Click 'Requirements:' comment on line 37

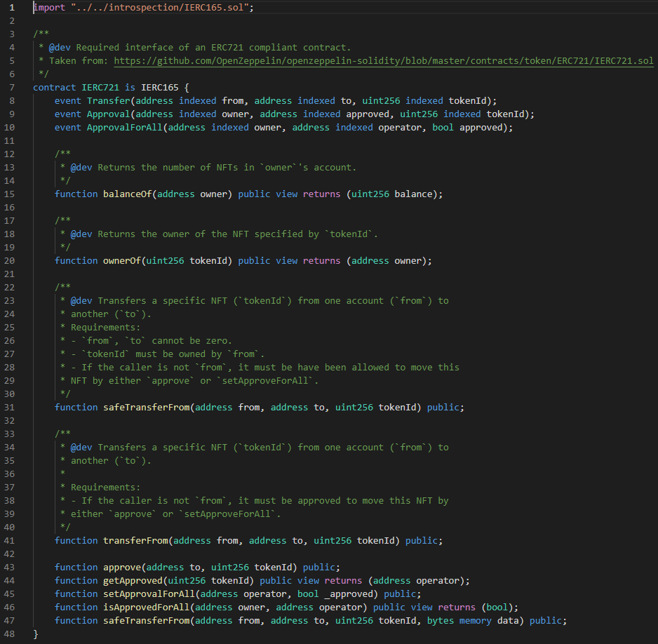105,488
